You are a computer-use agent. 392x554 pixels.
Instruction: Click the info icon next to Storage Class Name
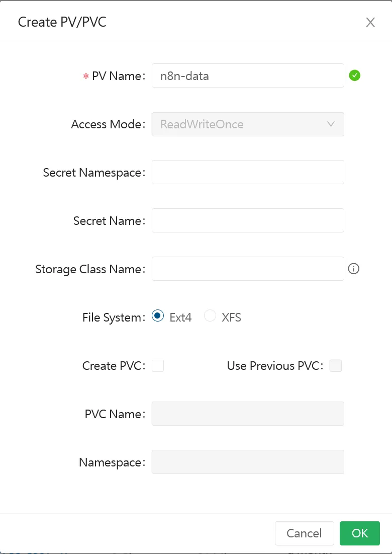353,269
